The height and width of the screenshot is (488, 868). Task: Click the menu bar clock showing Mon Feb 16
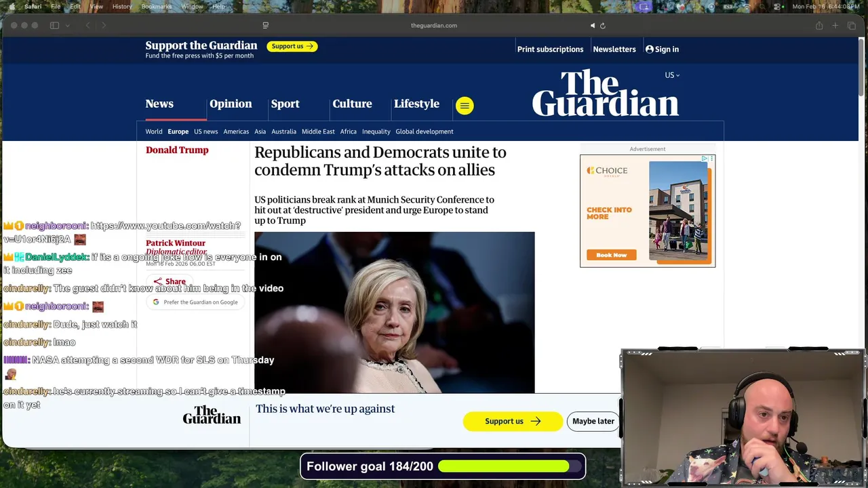[x=825, y=7]
